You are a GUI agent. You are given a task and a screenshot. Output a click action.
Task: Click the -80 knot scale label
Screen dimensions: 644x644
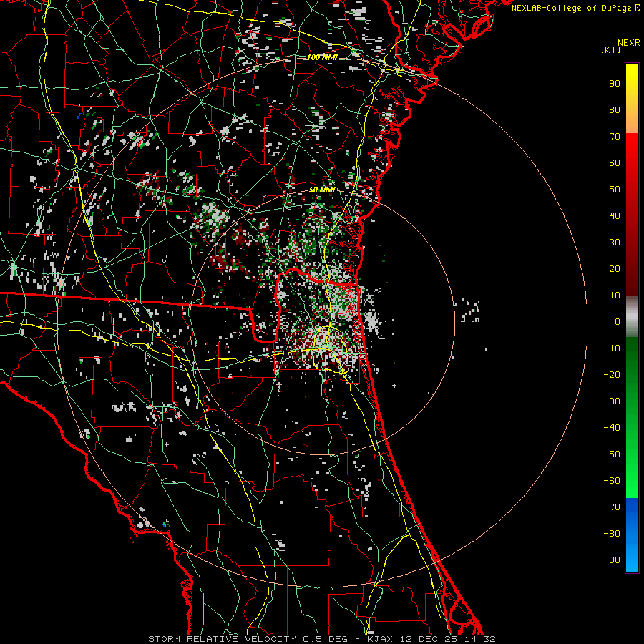pos(612,534)
